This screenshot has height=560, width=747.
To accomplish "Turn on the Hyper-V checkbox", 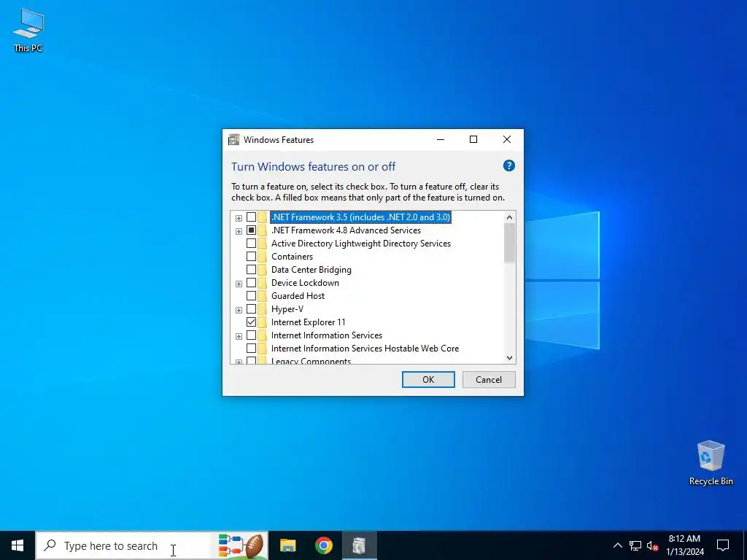I will (x=251, y=309).
